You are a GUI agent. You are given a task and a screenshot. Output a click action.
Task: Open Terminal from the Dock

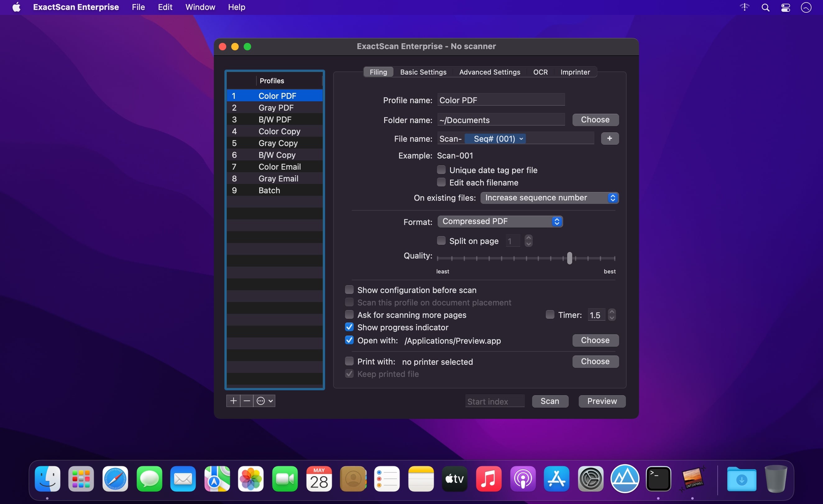(x=658, y=479)
